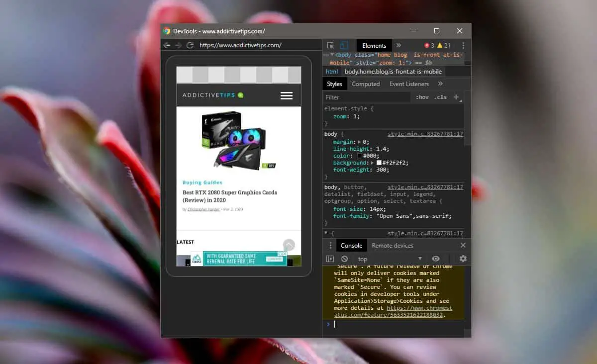Select the Console drawer tab

click(x=351, y=246)
